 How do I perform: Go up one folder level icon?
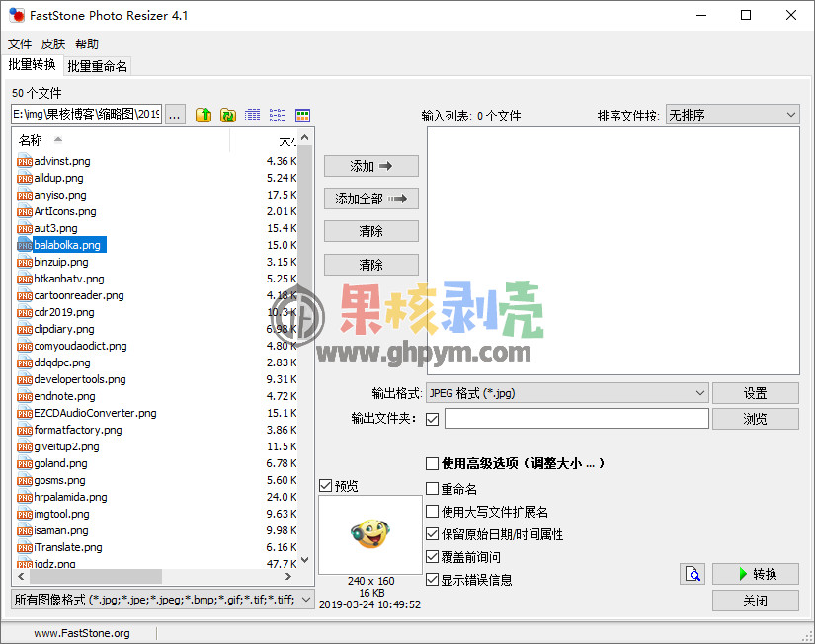[204, 115]
